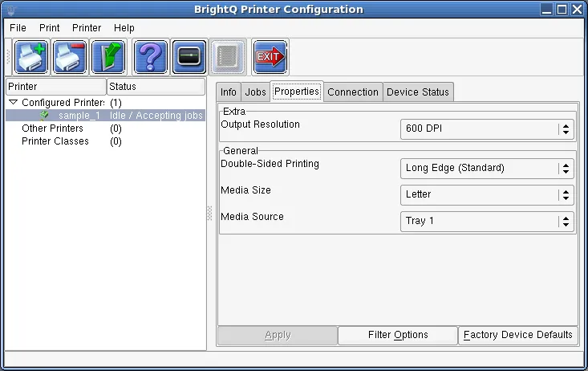588x371 pixels.
Task: Click the red EXIT arrow icon
Action: pos(270,57)
